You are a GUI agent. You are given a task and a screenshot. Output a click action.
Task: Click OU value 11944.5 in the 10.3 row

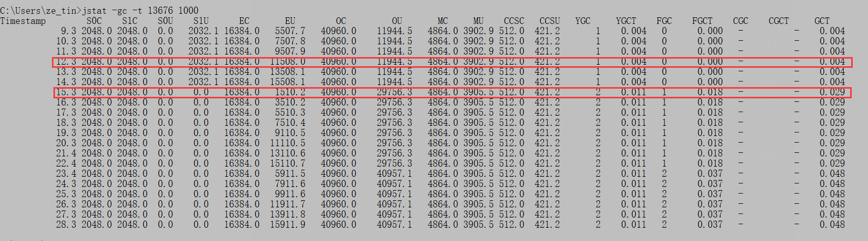[x=395, y=41]
